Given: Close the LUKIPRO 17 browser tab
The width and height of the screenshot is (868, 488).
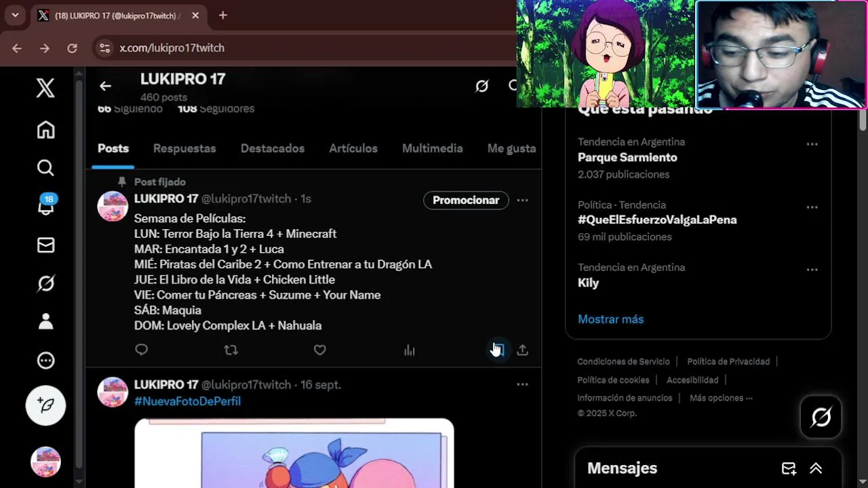Looking at the screenshot, I should tap(195, 15).
